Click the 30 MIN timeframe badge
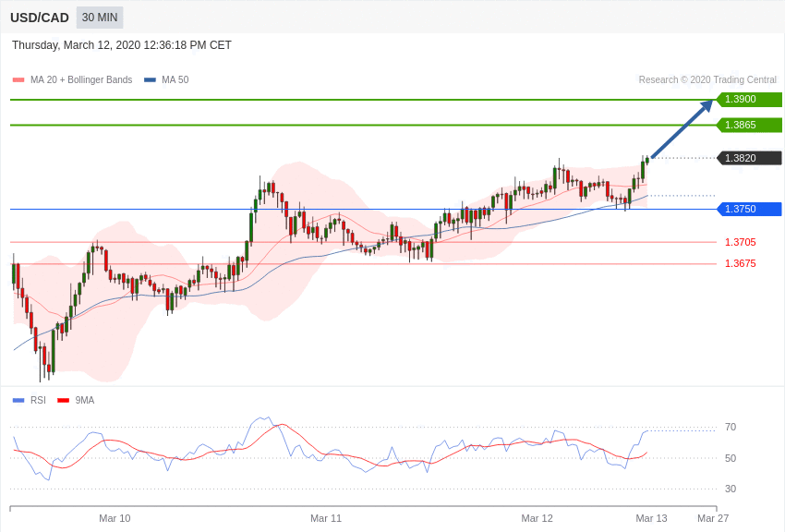Viewport: 785px width, 532px height. [100, 18]
